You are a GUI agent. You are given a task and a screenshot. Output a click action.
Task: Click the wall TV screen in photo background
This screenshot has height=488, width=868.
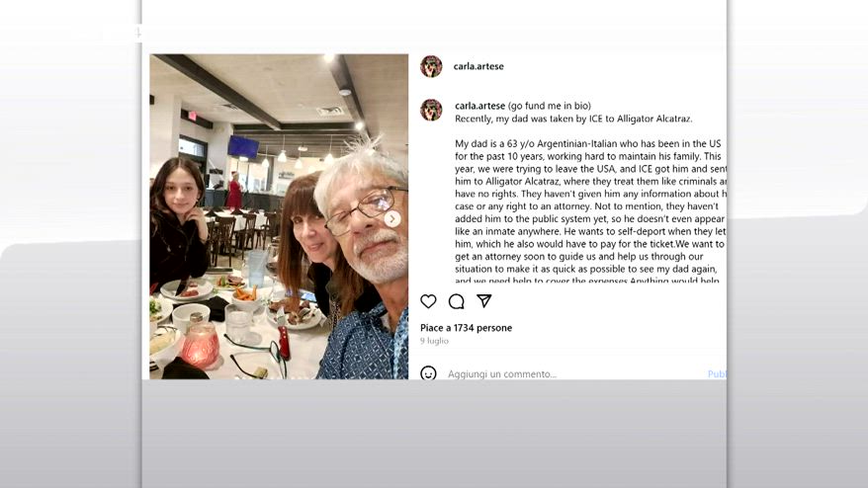point(243,147)
